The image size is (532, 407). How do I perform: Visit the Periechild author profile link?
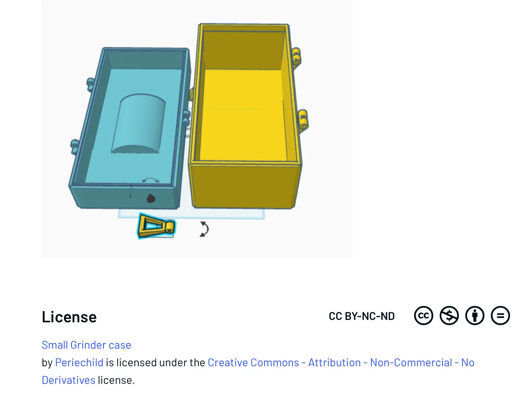pos(79,362)
